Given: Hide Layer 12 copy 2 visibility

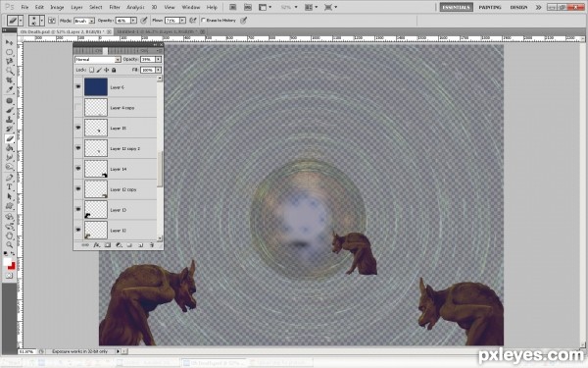Looking at the screenshot, I should click(78, 148).
